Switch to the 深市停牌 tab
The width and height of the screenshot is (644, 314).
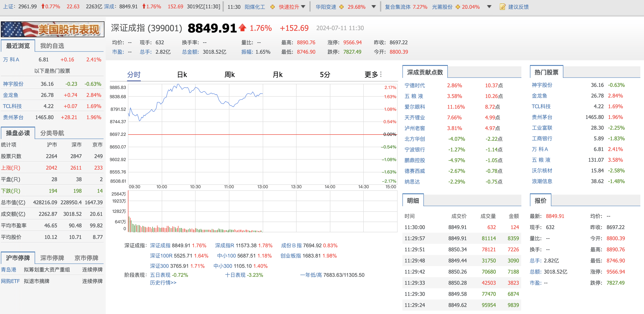point(52,258)
